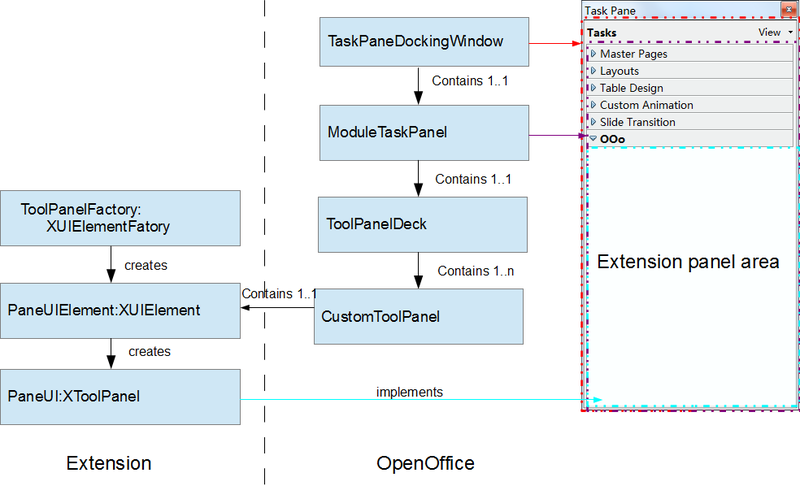Click the 'Extension' caption at bottom
Image resolution: width=800 pixels, height=486 pixels.
pyautogui.click(x=109, y=463)
